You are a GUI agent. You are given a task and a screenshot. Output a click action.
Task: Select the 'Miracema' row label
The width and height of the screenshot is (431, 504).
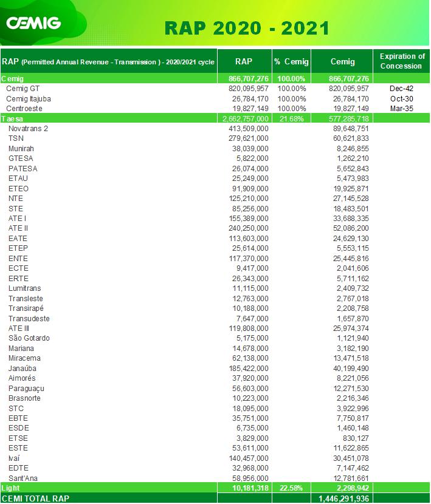coord(24,358)
